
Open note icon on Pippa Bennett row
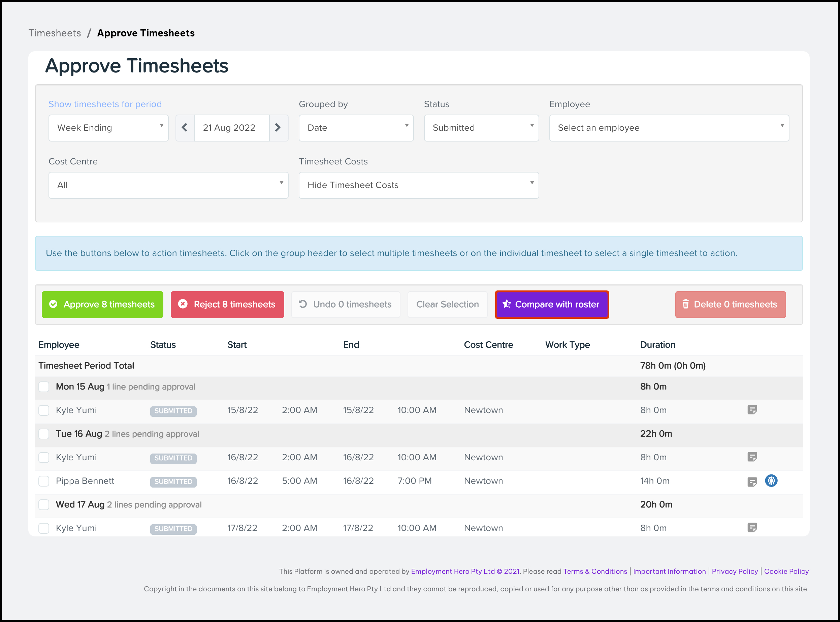point(752,481)
